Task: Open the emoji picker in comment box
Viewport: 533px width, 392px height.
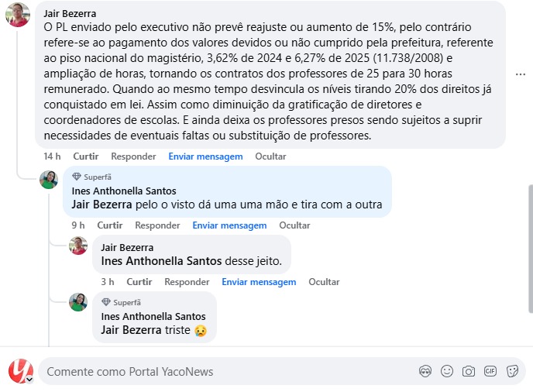Action: (x=446, y=371)
